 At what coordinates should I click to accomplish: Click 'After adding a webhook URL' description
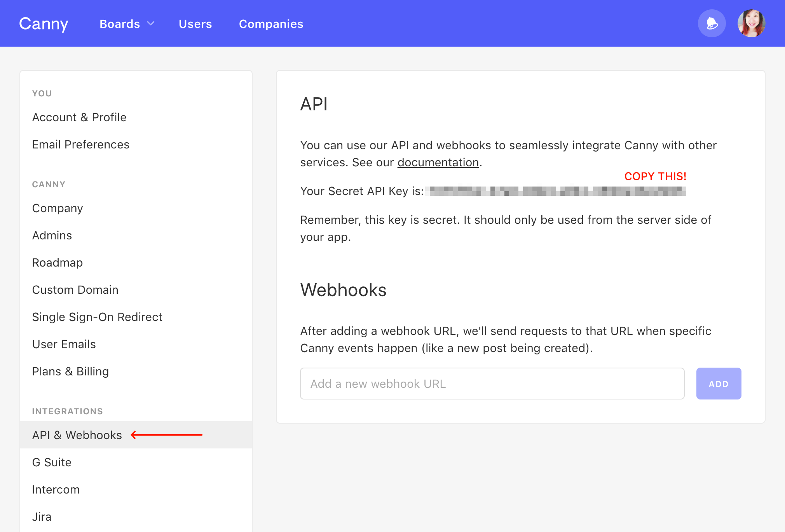(506, 339)
